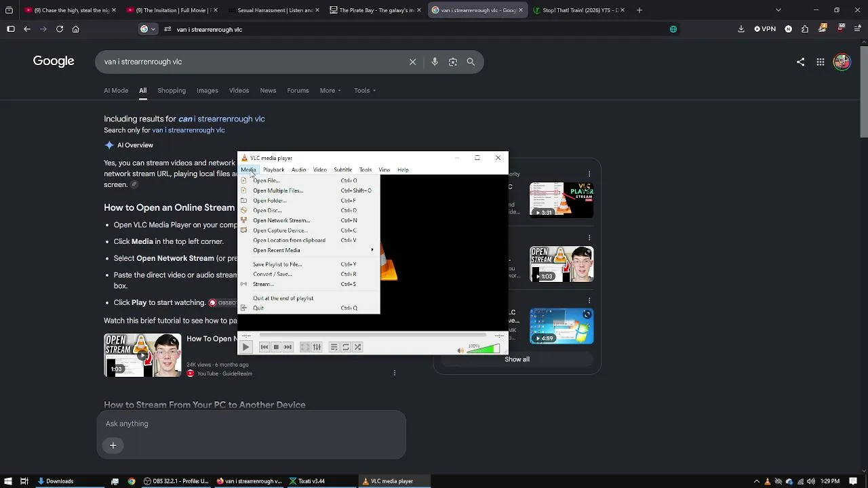868x488 pixels.
Task: Open the 3:31 VLC stream video thumbnail
Action: pos(561,199)
